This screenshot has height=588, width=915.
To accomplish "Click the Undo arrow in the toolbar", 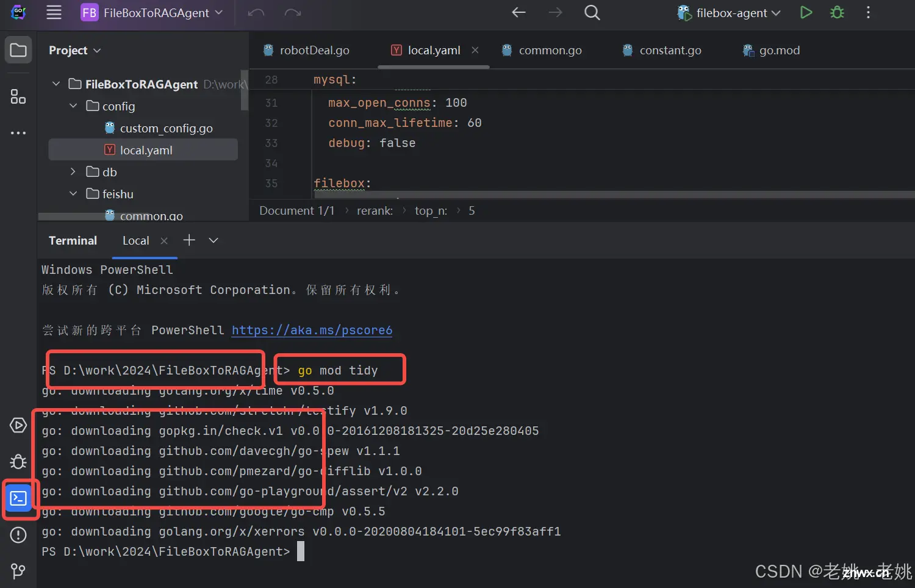I will pyautogui.click(x=256, y=13).
